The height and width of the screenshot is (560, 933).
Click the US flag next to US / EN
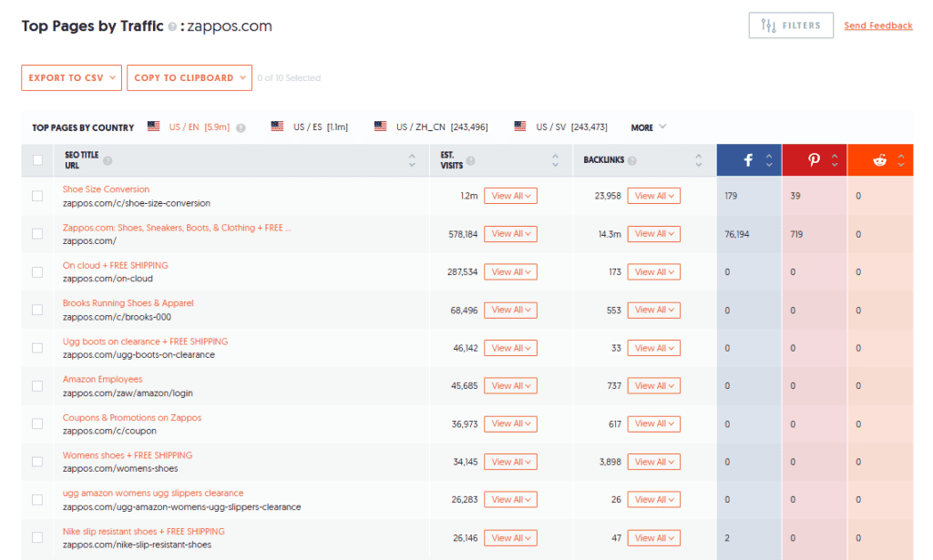coord(153,127)
